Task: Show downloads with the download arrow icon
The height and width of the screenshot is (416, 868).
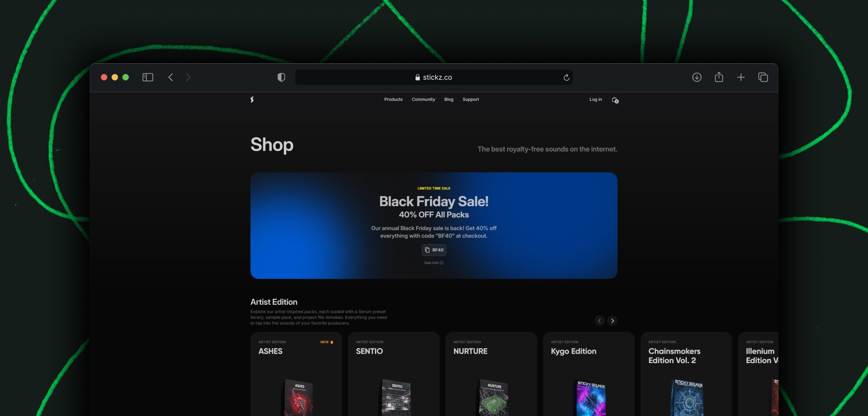Action: point(697,77)
